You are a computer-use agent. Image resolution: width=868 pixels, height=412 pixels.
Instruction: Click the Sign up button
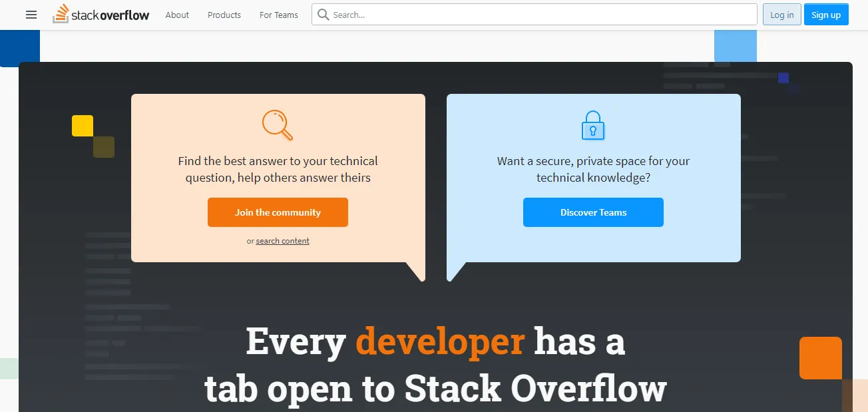[826, 15]
